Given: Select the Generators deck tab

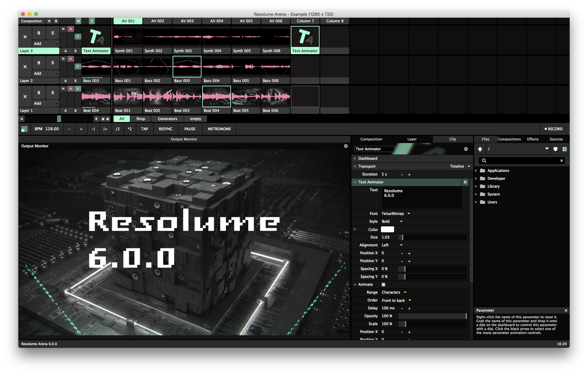Looking at the screenshot, I should (x=167, y=119).
